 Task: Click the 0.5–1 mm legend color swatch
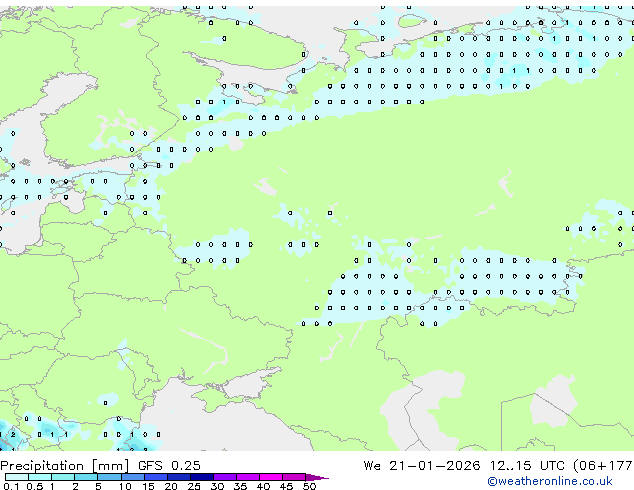(x=40, y=477)
